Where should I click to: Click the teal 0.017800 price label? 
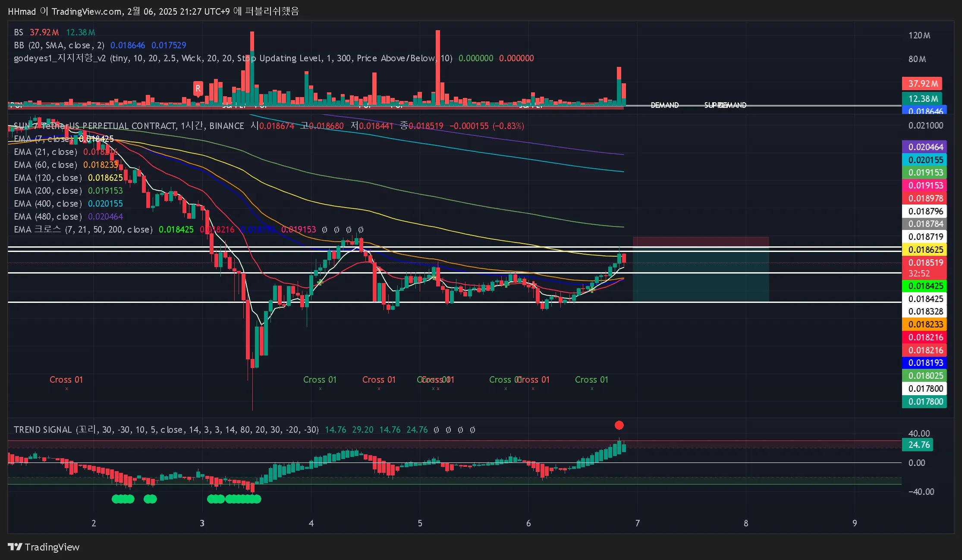(924, 402)
